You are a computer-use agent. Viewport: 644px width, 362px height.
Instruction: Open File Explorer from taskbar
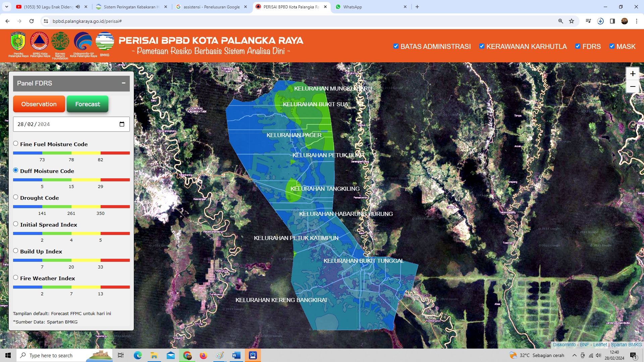[x=154, y=355]
